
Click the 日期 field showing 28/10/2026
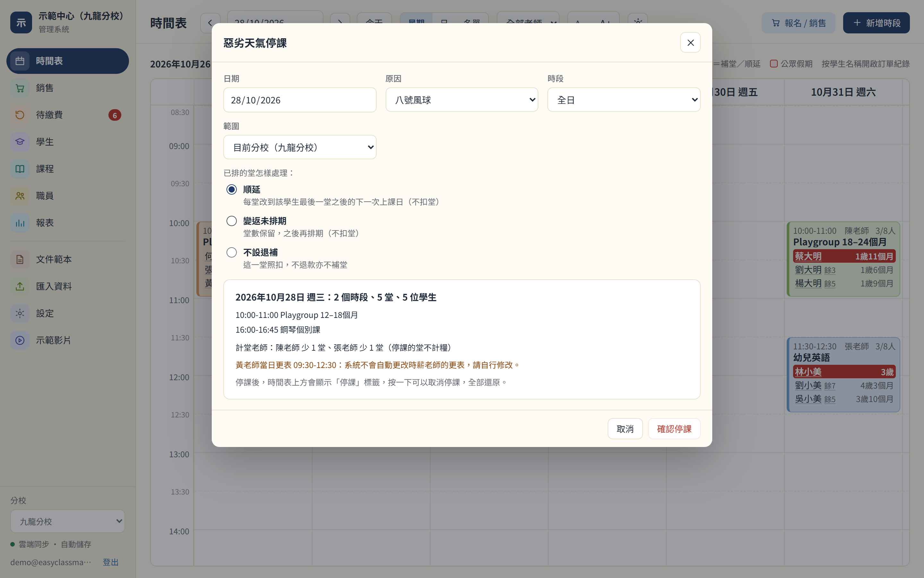click(x=300, y=100)
